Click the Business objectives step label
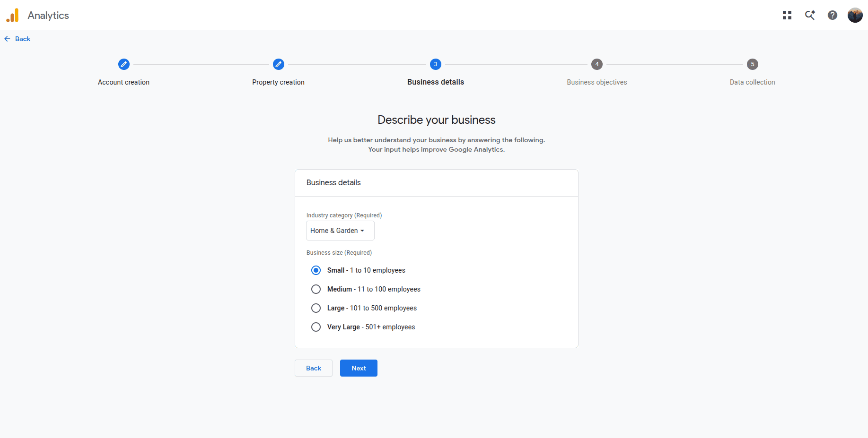868x438 pixels. (597, 82)
